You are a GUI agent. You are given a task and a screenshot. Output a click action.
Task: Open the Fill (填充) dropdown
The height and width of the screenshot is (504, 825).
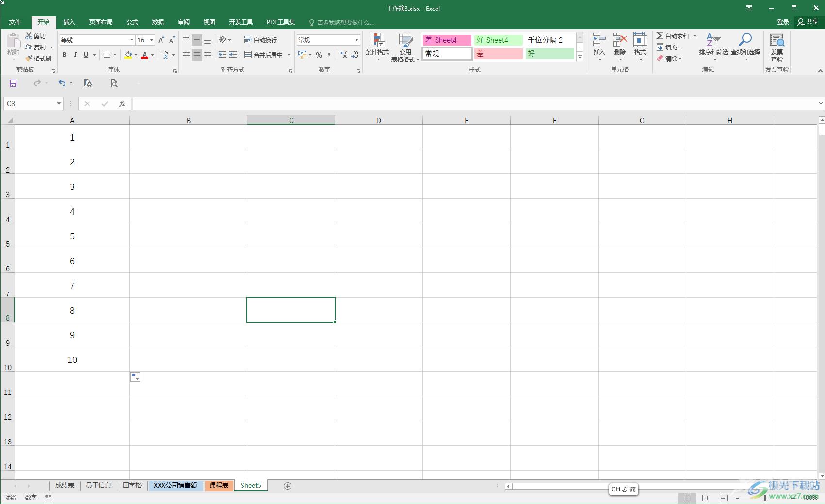[x=669, y=47]
